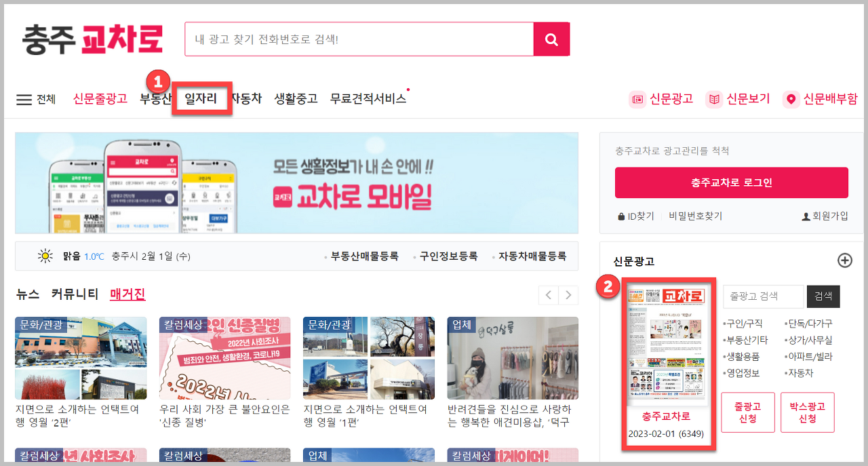
Task: Open 신문보기 newspaper viewer icon
Action: [738, 99]
